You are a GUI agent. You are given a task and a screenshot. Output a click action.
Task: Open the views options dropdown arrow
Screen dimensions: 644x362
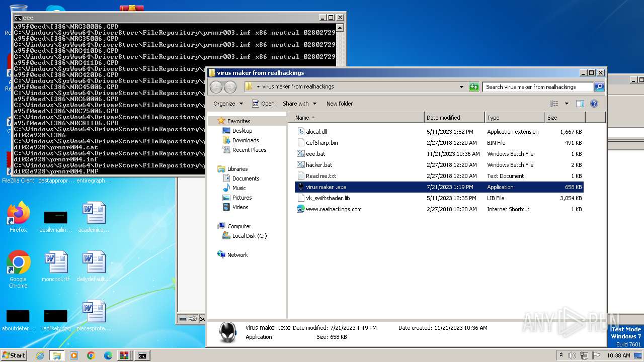click(x=566, y=104)
